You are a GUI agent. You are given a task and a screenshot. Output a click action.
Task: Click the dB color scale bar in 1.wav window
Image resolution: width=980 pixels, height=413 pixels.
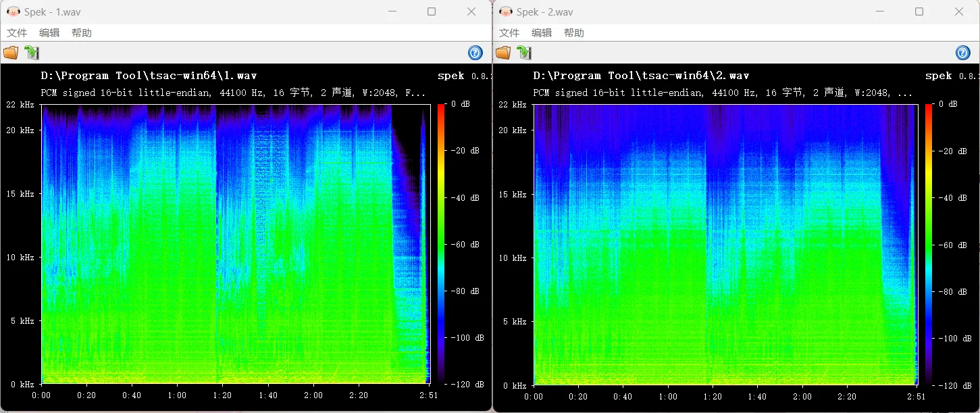pyautogui.click(x=441, y=244)
